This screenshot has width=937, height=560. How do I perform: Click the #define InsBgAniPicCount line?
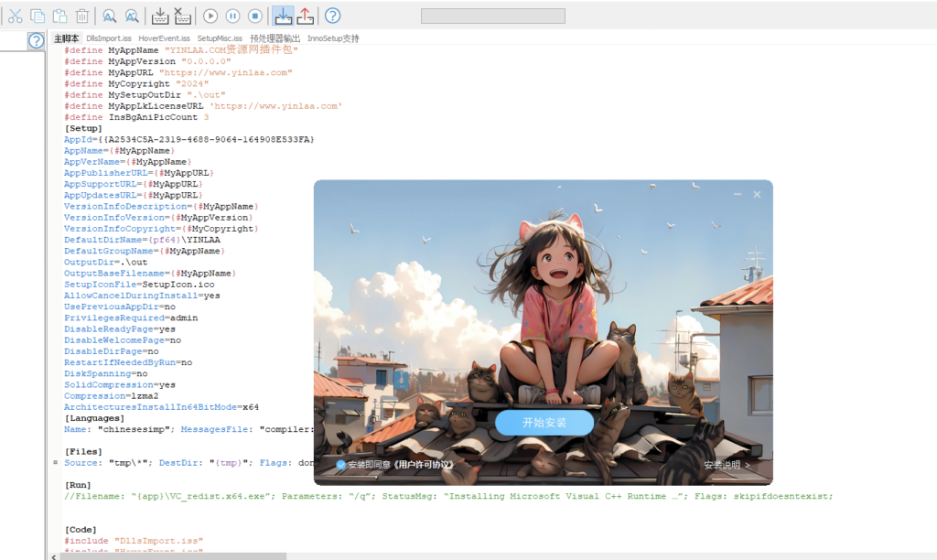point(136,117)
